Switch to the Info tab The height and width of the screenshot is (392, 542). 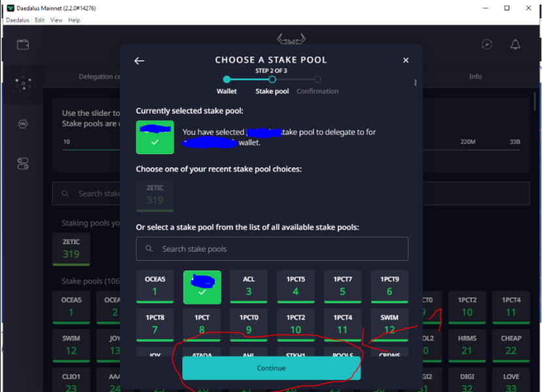point(475,76)
